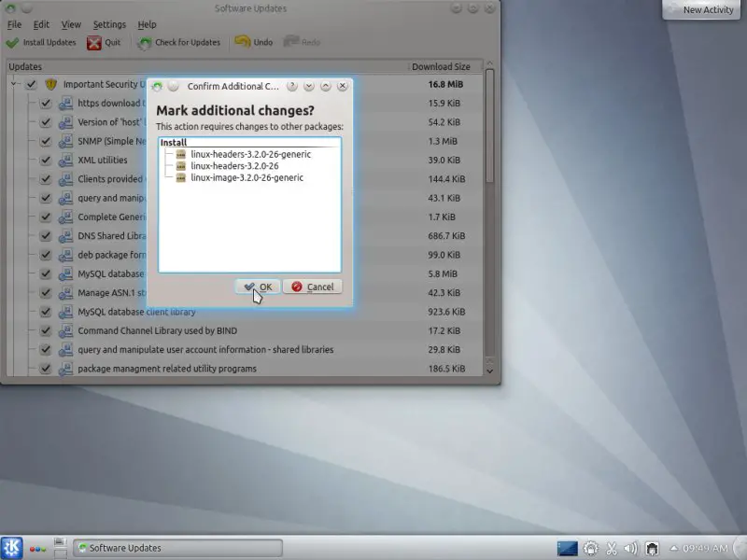The image size is (747, 560).
Task: Click the package icon beside Version of 'host'
Action: [x=65, y=122]
